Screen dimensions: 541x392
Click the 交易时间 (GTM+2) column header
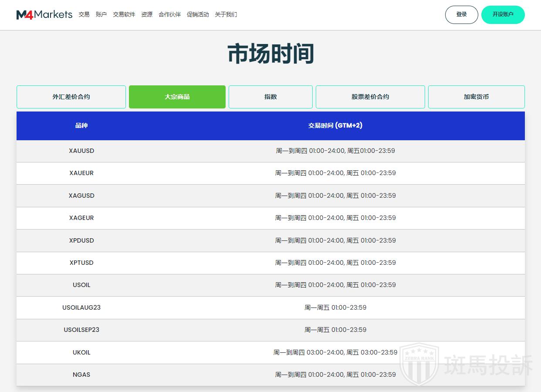[335, 125]
